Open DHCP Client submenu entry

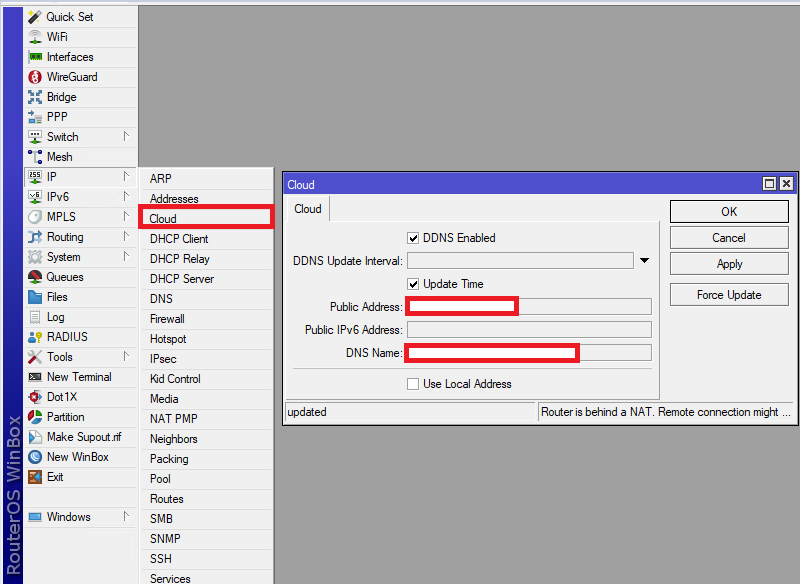click(206, 239)
